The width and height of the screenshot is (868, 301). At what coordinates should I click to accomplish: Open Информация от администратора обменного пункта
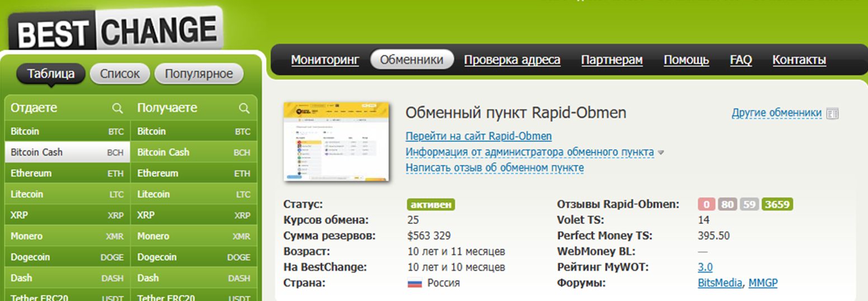click(x=530, y=152)
